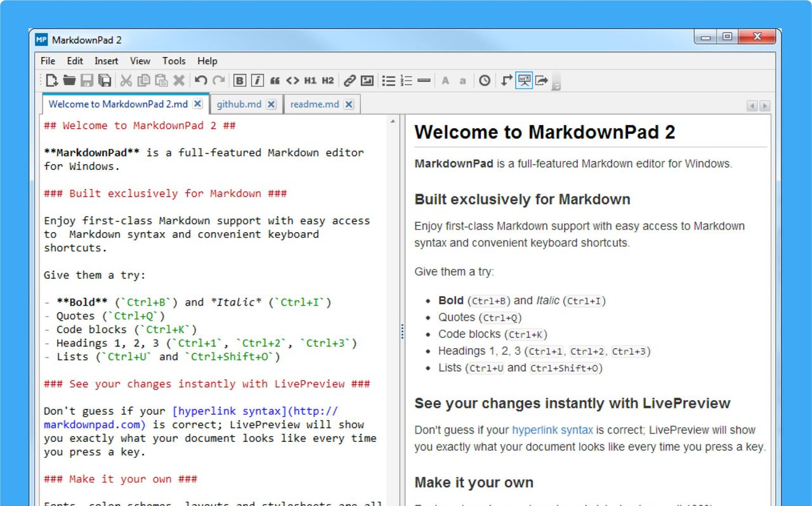Undo the last edit
The width and height of the screenshot is (812, 506).
[202, 81]
